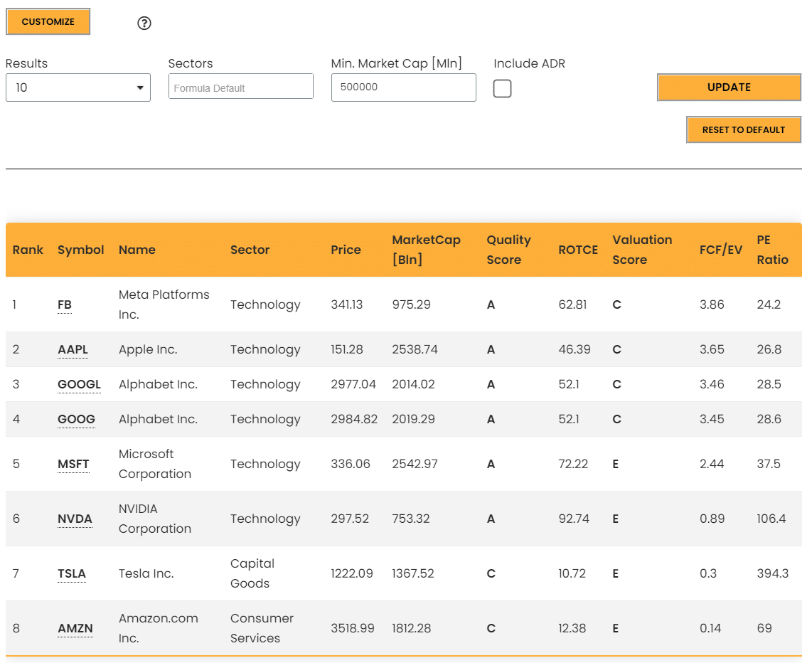Click the Sector column header
Screen dimensions: 812x663
pyautogui.click(x=250, y=250)
